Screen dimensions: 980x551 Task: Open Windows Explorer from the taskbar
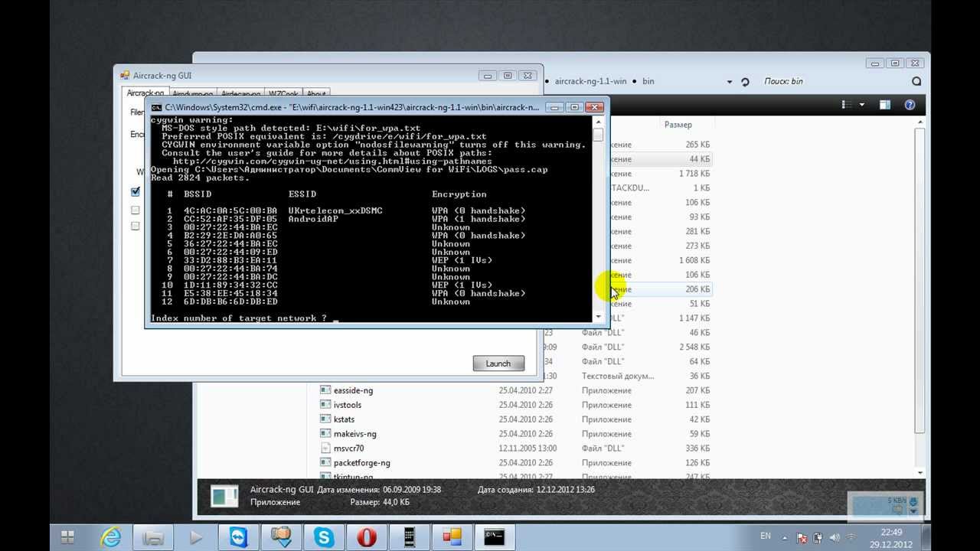[x=153, y=537]
